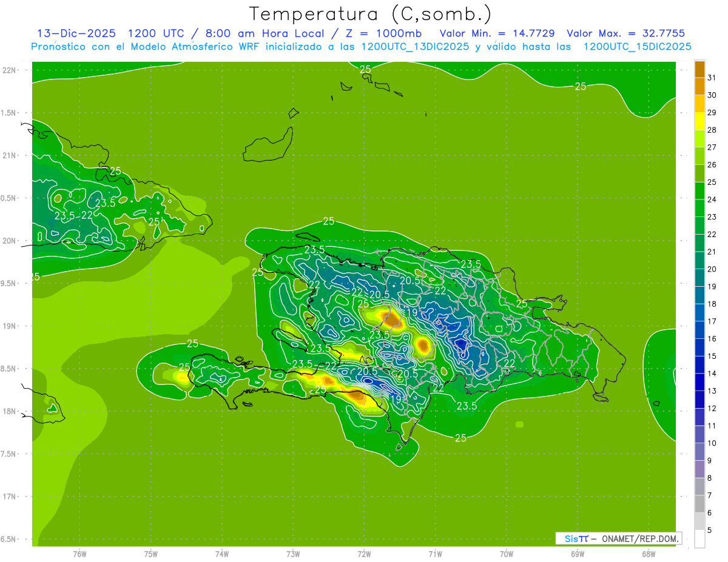Pick the dark blue swatch between 13 and 14
This screenshot has width=728, height=562.
click(699, 383)
